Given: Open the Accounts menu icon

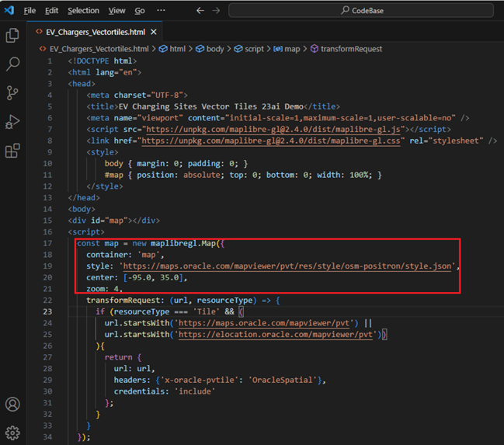Looking at the screenshot, I should tap(12, 404).
